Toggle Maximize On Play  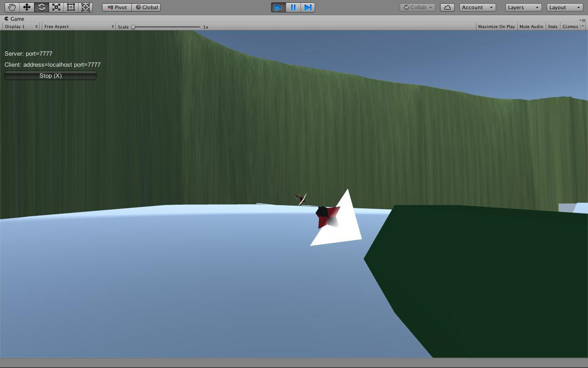click(x=497, y=27)
